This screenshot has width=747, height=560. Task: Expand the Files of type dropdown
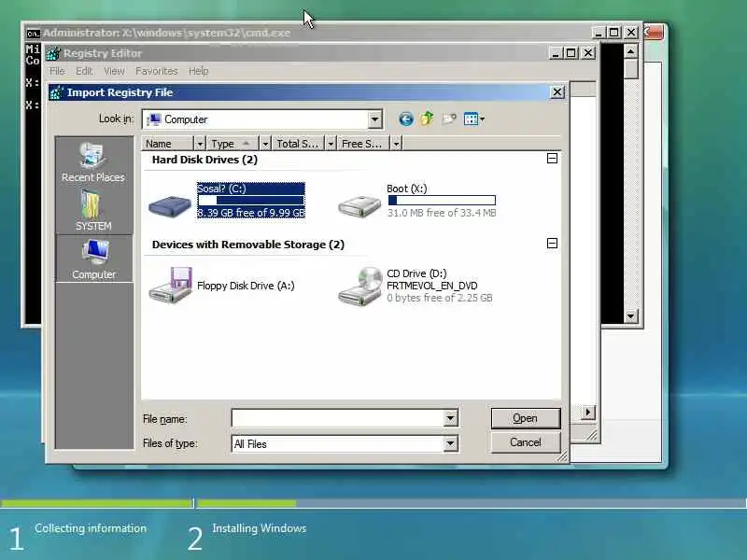(x=450, y=444)
